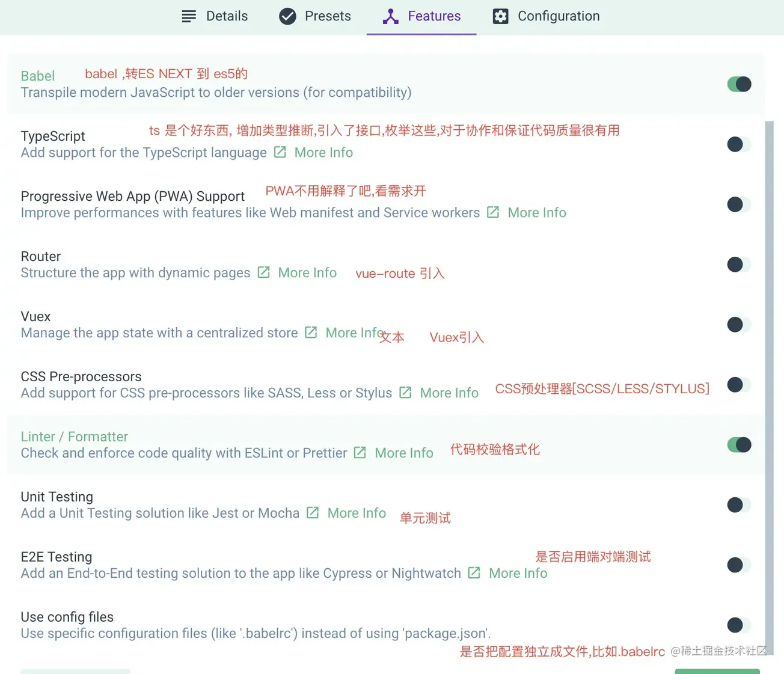Go to the Configuration tab
The width and height of the screenshot is (784, 674).
pos(546,16)
